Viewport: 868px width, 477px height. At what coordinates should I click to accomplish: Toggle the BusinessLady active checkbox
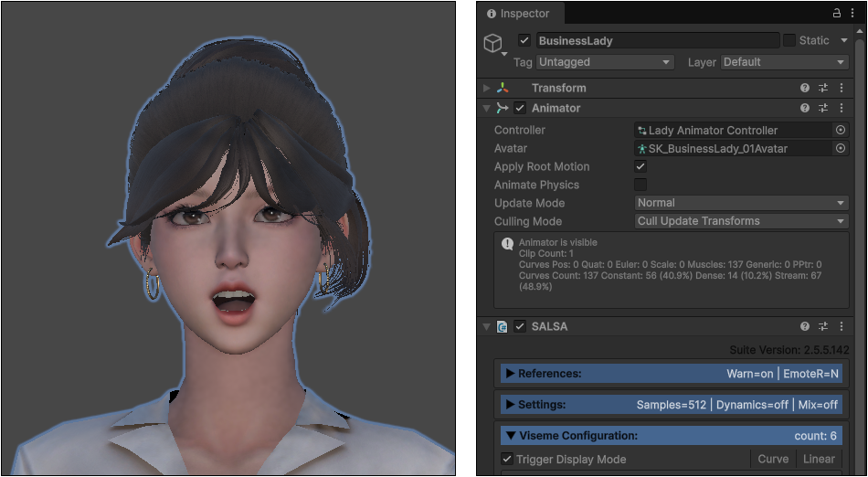click(524, 40)
